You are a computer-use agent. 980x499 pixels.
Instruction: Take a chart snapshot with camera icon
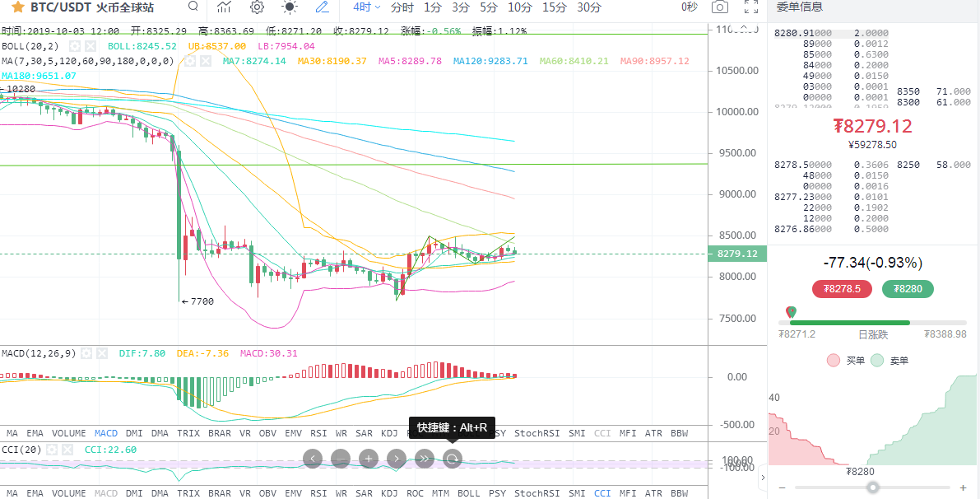coord(720,7)
